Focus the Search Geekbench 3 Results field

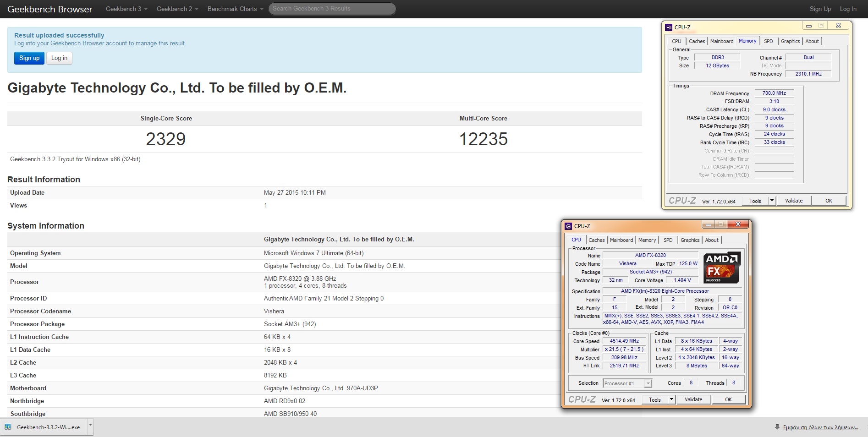coord(332,9)
